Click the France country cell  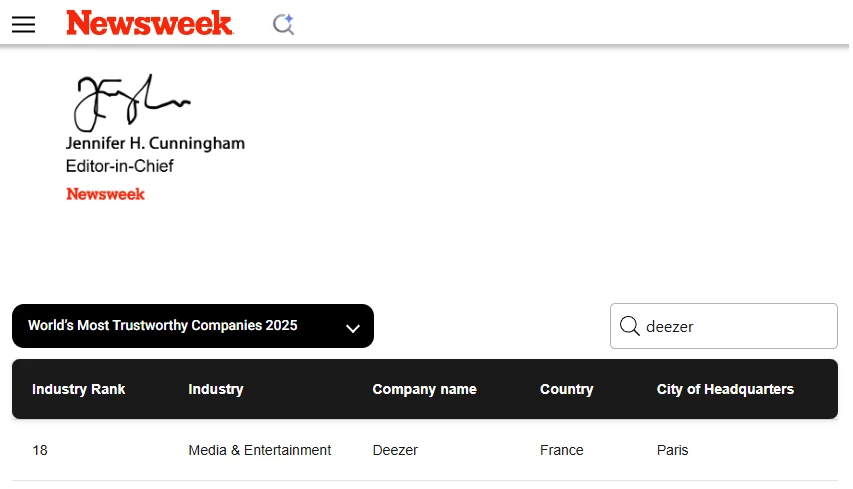point(561,450)
